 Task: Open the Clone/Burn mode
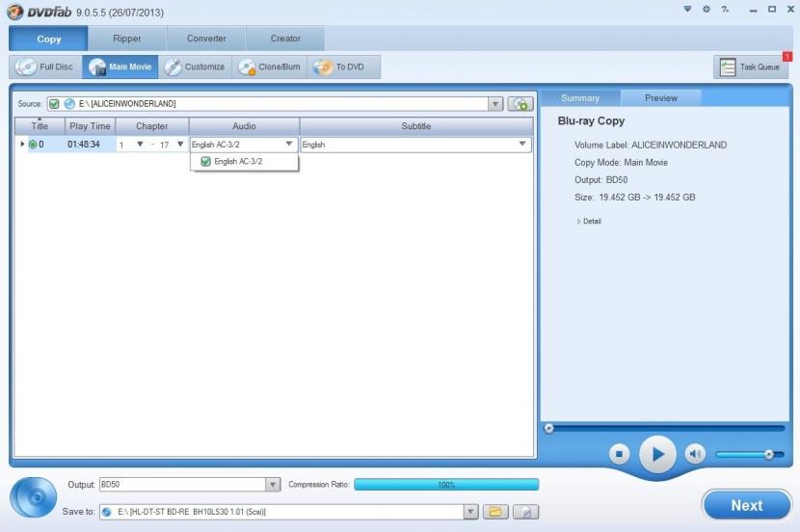point(270,67)
